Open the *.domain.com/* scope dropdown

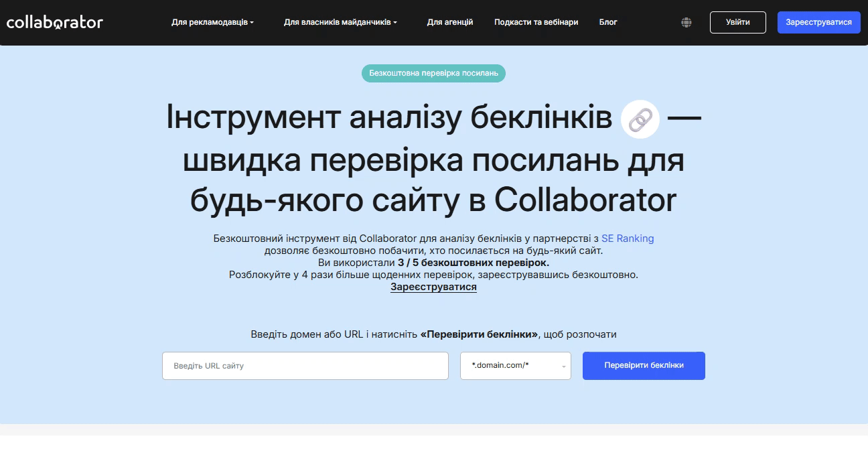(516, 366)
